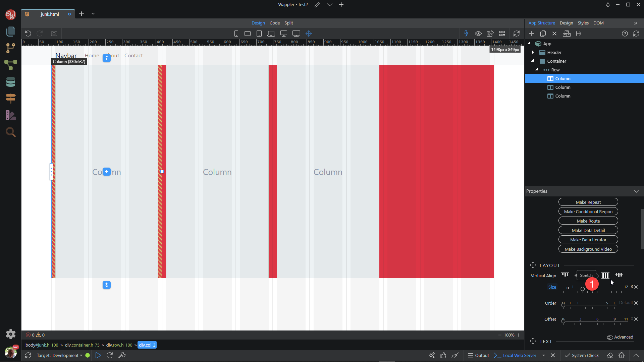Viewport: 644px width, 362px height.
Task: Click the Make Repeat button
Action: coord(588,202)
